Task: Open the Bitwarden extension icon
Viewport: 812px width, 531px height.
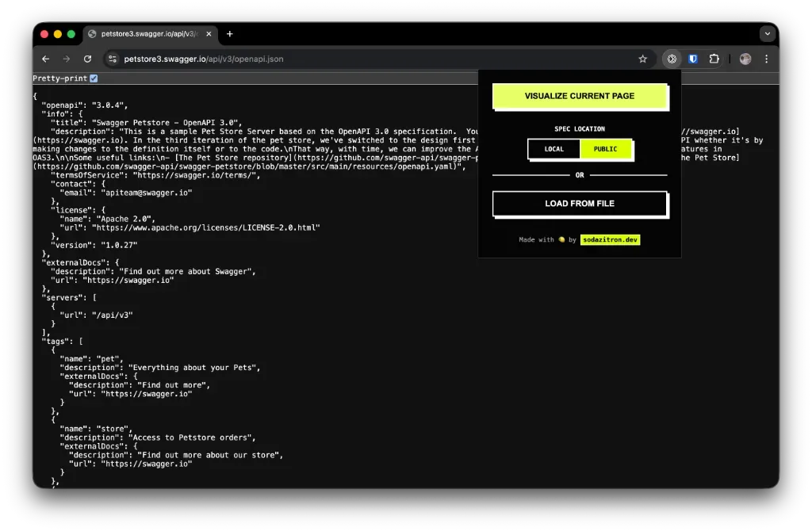Action: (x=692, y=59)
